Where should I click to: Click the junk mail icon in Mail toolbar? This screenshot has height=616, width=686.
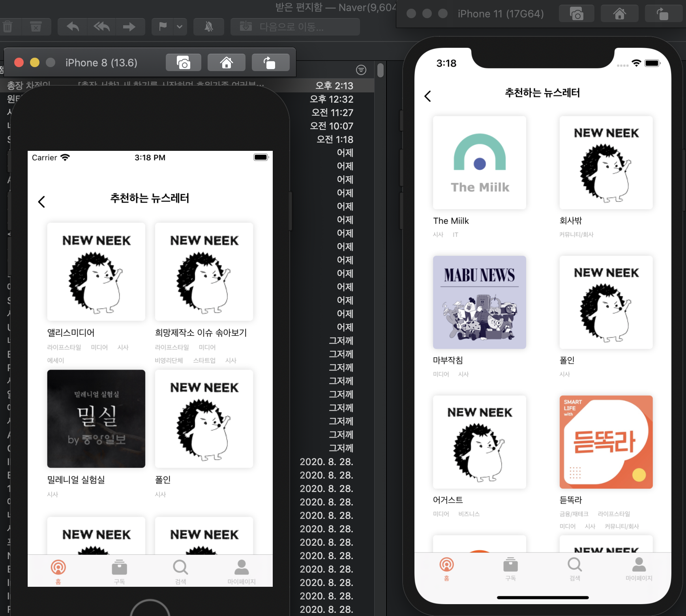pyautogui.click(x=36, y=27)
